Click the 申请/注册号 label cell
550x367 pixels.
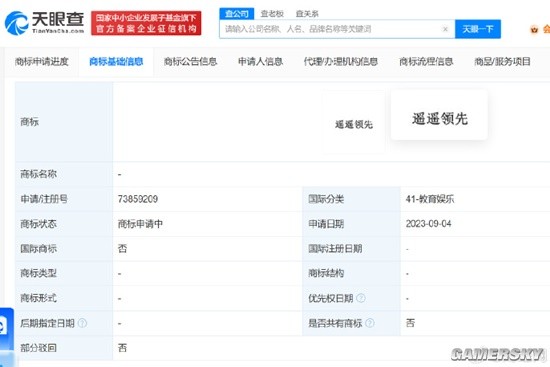pyautogui.click(x=64, y=199)
